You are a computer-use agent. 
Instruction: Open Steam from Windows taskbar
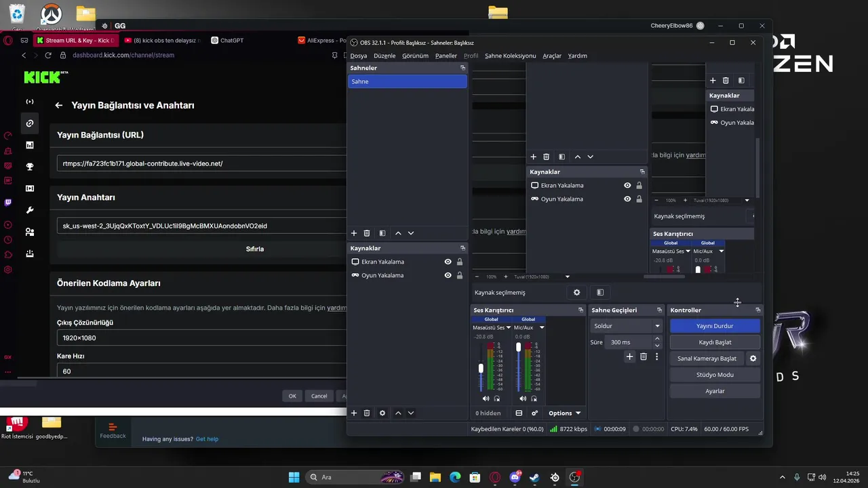coord(534,477)
